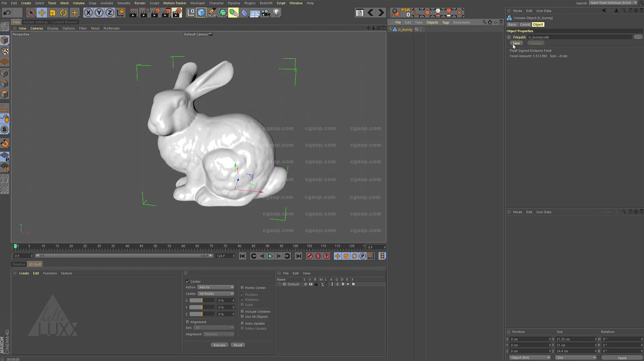Image resolution: width=644 pixels, height=361 pixels.
Task: Open the MoGraph menu
Action: pos(197,3)
